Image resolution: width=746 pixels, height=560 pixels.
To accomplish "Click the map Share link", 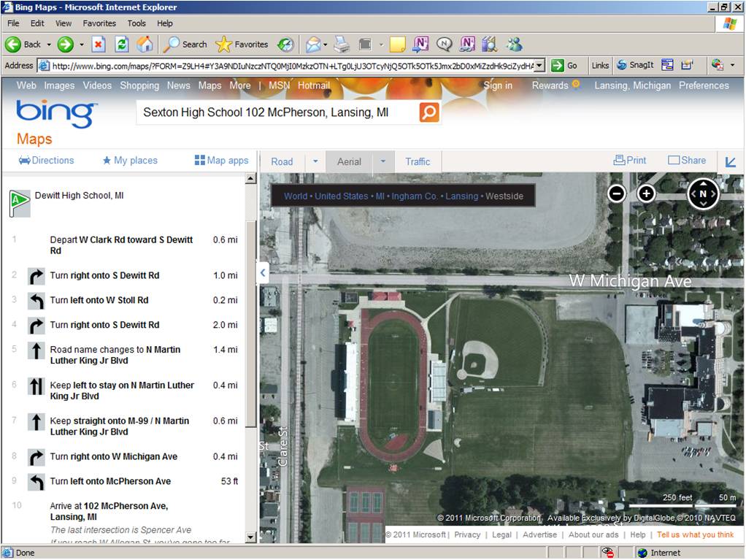I will click(x=687, y=161).
